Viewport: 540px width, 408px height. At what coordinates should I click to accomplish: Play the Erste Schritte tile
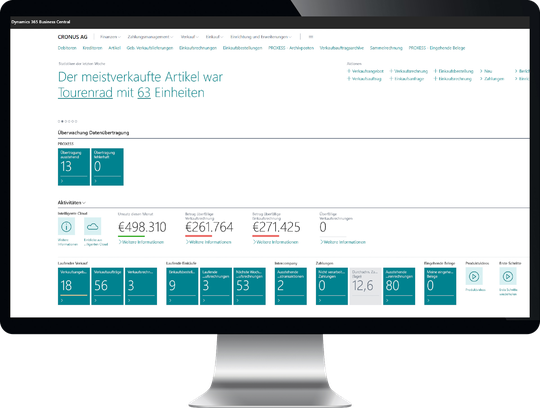pos(508,276)
